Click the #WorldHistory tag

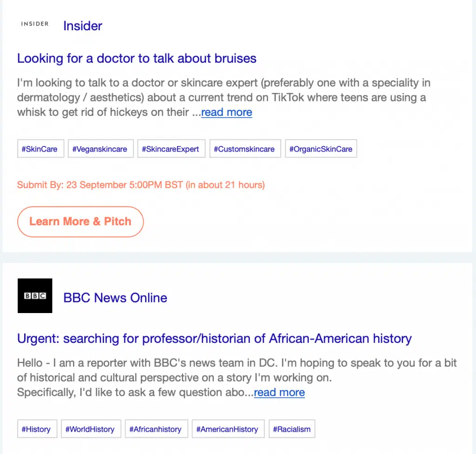[x=91, y=429]
